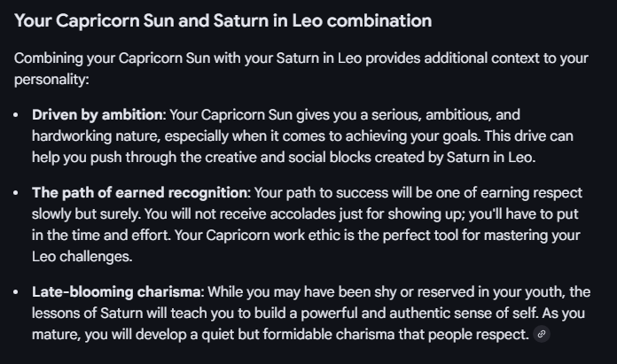
Task: Click the word "personality:" ending the intro paragraph
Action: (51, 79)
